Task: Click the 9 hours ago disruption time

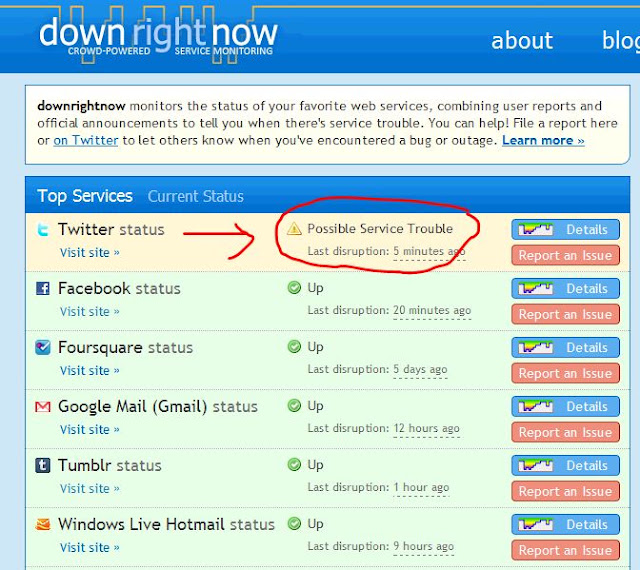Action: pyautogui.click(x=424, y=547)
